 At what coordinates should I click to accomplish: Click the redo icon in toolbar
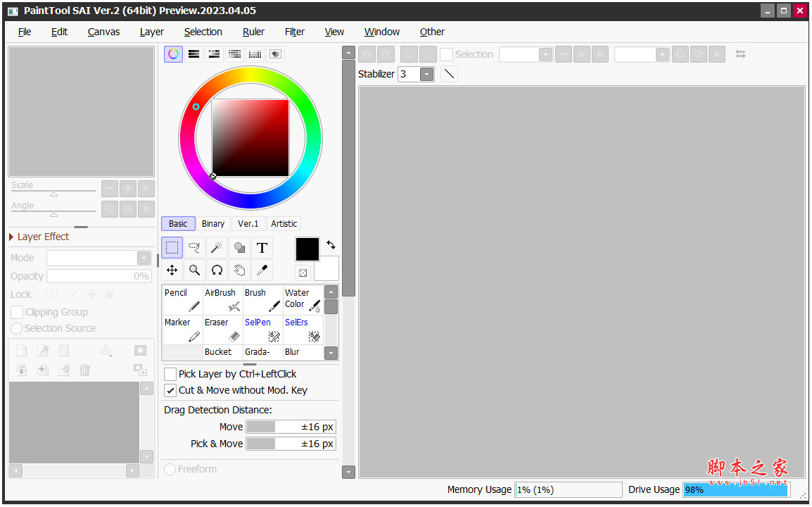click(x=386, y=54)
